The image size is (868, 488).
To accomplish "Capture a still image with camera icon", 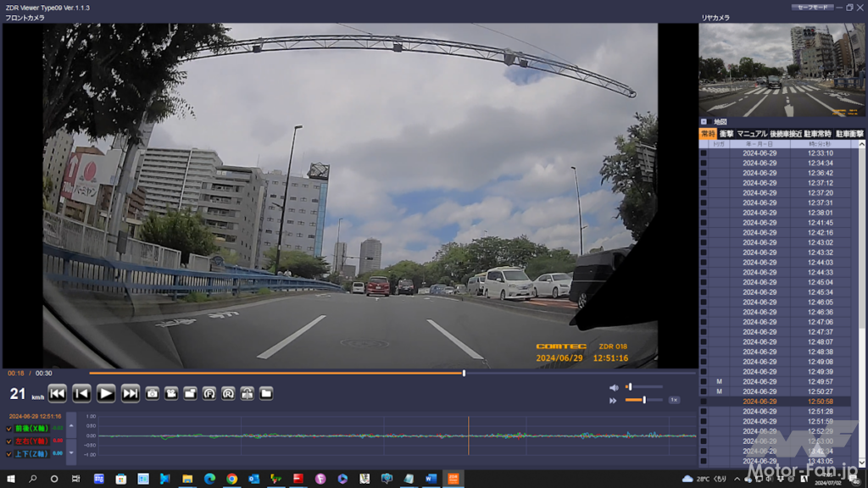I will (153, 393).
